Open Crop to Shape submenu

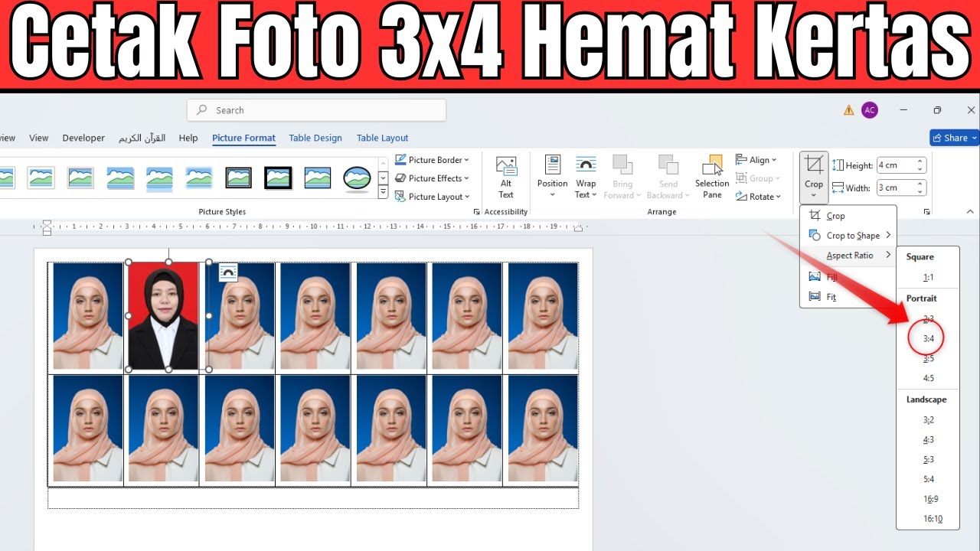(x=848, y=236)
